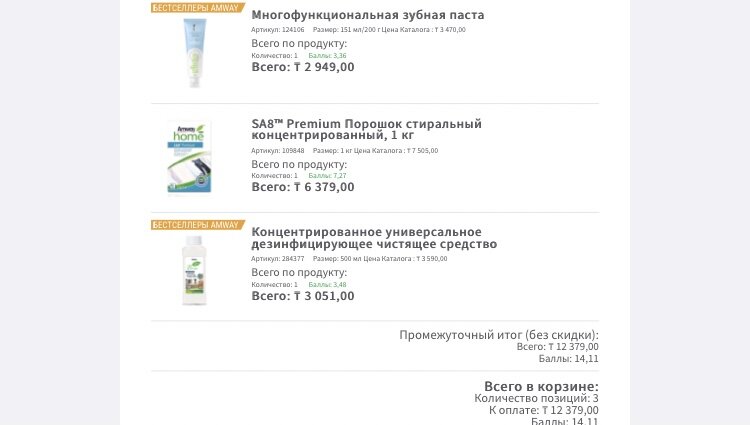Open 'Многофункциональная зубная паста' product title
This screenshot has height=425, width=750.
click(x=367, y=15)
